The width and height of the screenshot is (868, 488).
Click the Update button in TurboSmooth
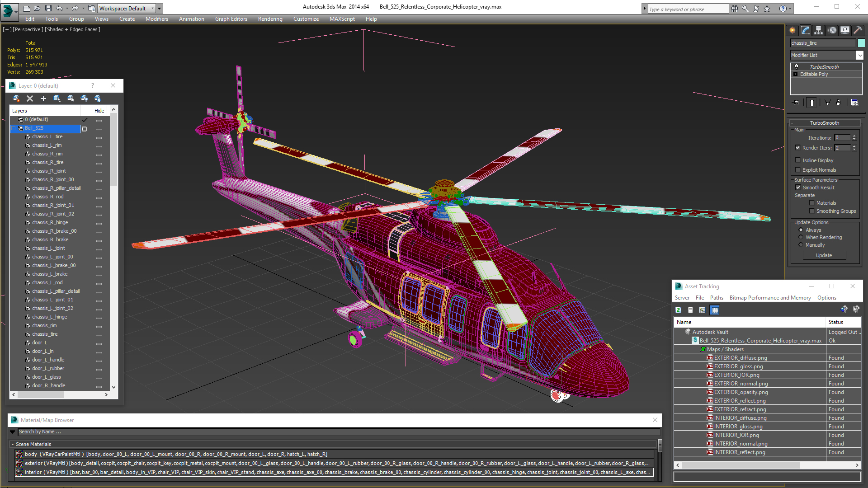pos(824,255)
